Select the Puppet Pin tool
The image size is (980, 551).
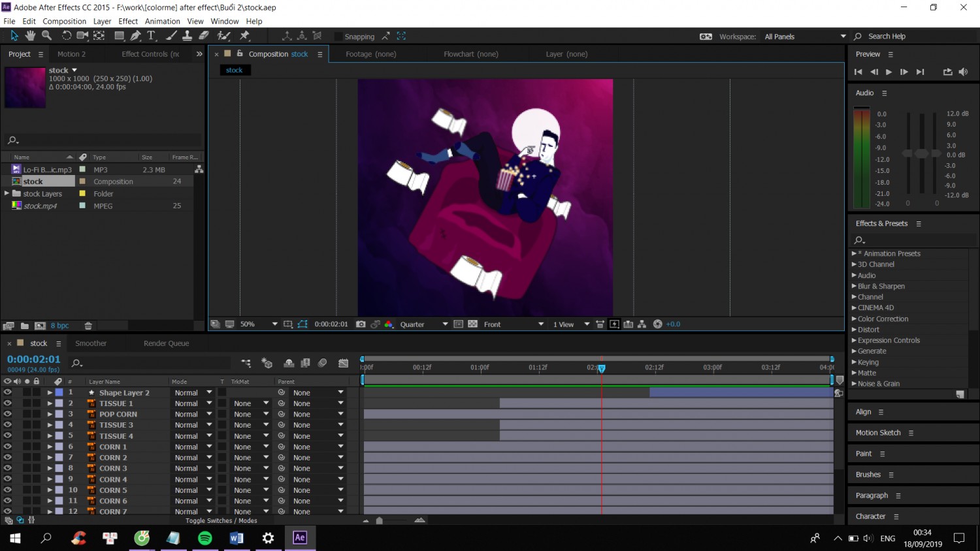pyautogui.click(x=245, y=35)
